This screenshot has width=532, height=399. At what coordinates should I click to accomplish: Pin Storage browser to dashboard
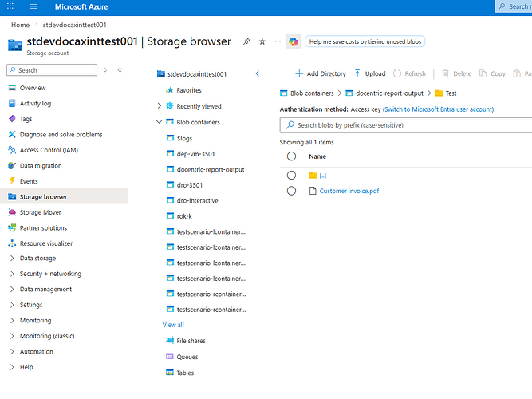point(246,41)
